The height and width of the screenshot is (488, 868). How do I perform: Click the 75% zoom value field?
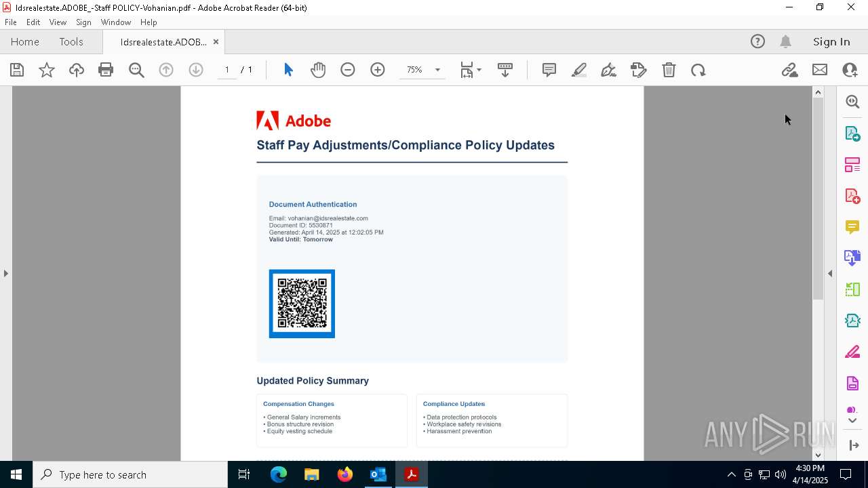click(x=414, y=70)
